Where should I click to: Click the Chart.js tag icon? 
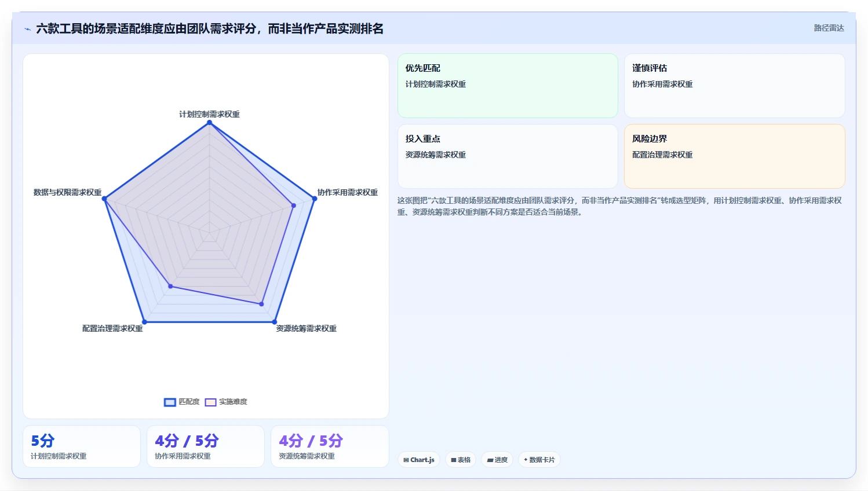[406, 460]
